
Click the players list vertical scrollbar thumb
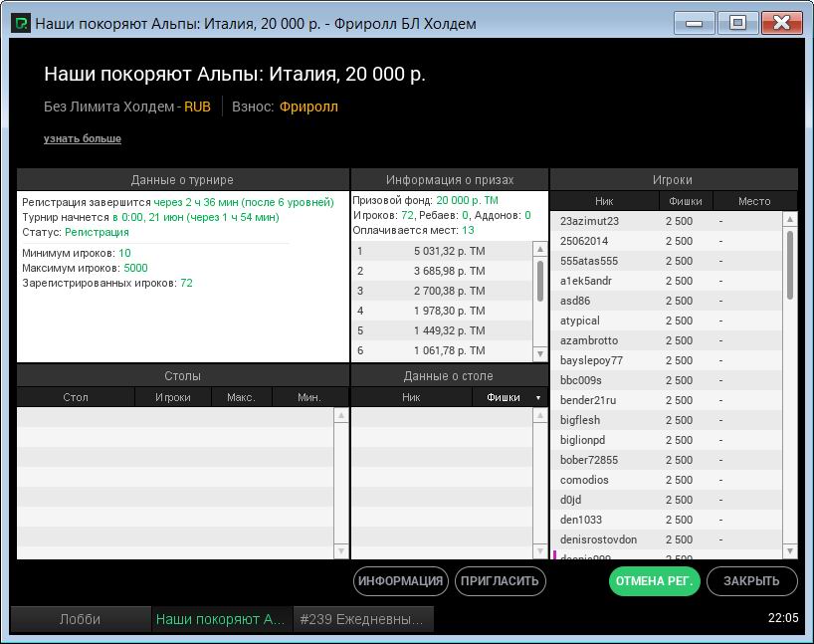(x=790, y=264)
